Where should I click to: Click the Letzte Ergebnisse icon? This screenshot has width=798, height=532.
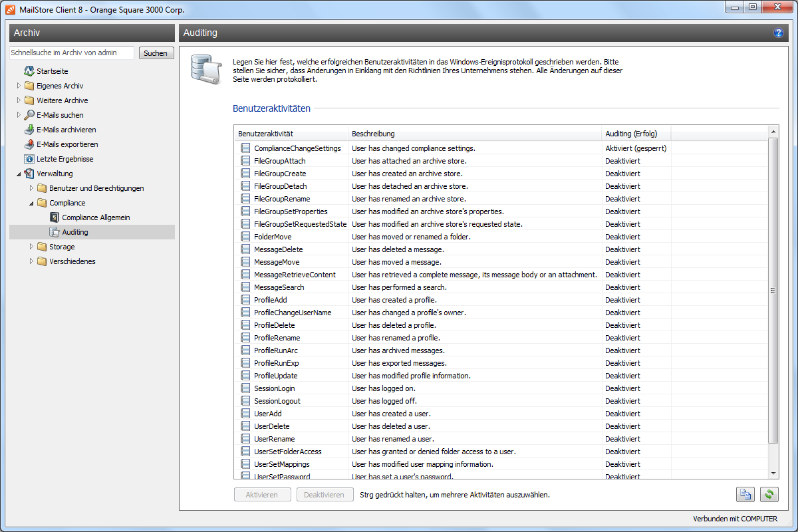click(x=29, y=159)
